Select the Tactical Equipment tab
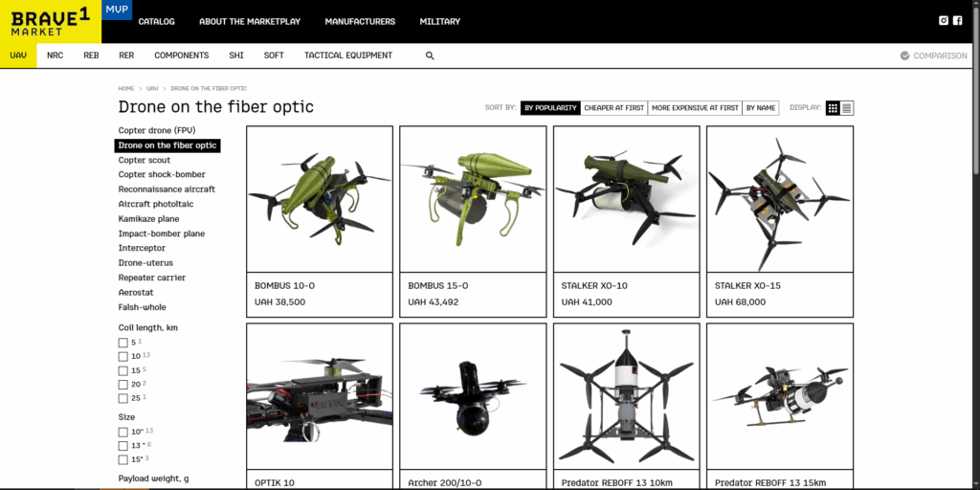The image size is (980, 490). pyautogui.click(x=348, y=56)
